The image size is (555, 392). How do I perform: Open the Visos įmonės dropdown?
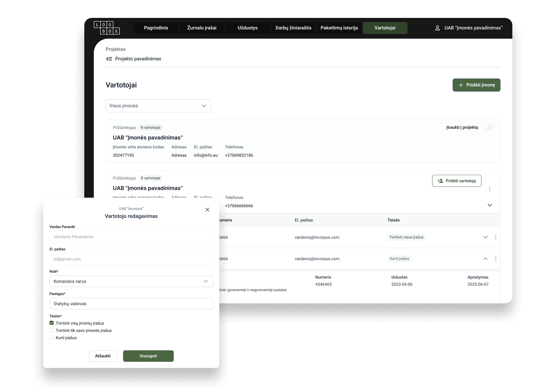pyautogui.click(x=158, y=106)
